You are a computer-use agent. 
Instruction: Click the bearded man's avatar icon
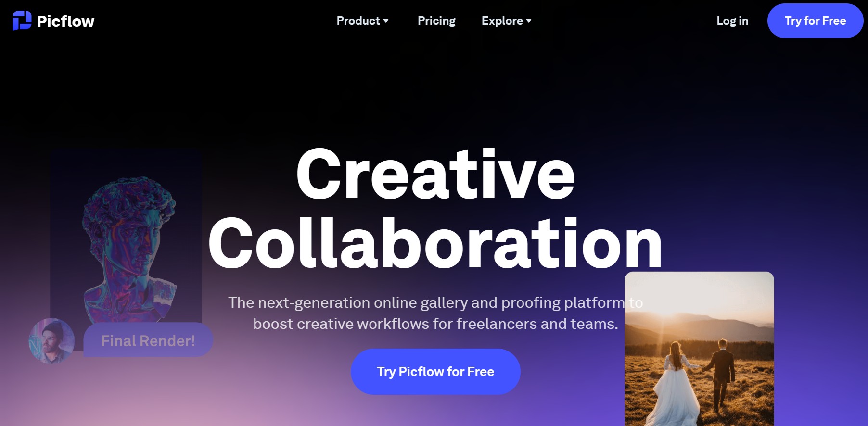(x=51, y=341)
